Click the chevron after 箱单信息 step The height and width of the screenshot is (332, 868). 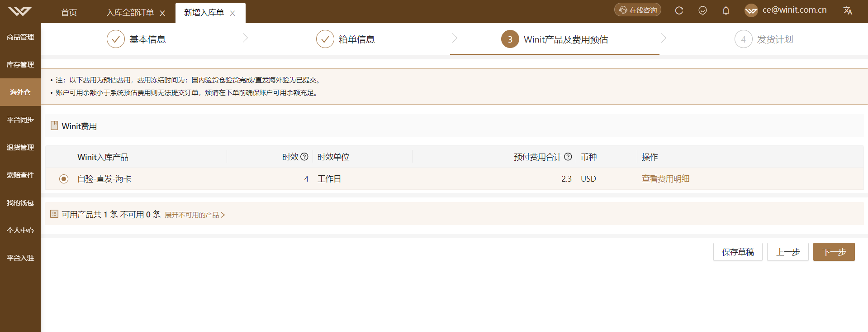coord(455,38)
